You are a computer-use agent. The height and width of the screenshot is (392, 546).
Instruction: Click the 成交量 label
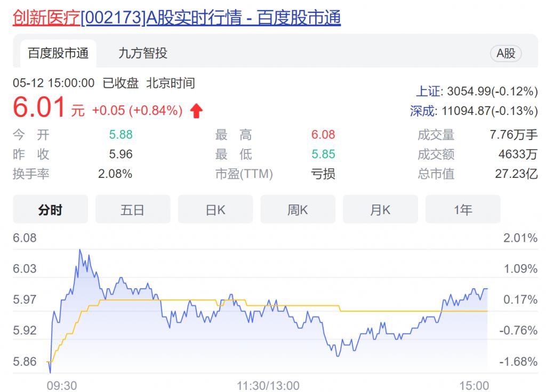point(436,135)
